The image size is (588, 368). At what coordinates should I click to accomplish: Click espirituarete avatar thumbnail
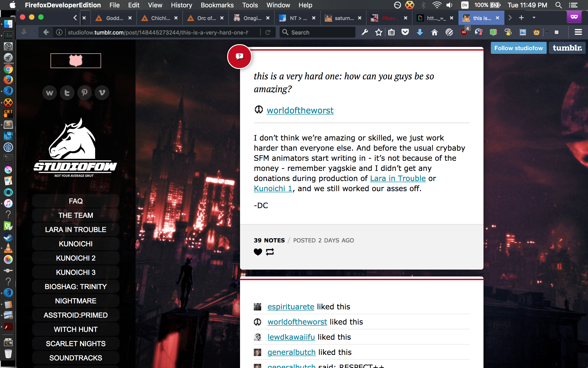(x=257, y=307)
